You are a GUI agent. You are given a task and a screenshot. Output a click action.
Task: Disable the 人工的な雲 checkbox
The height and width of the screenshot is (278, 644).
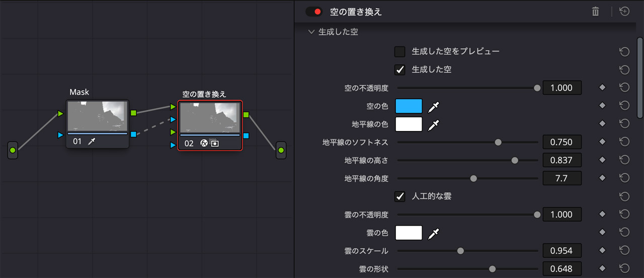pyautogui.click(x=400, y=196)
